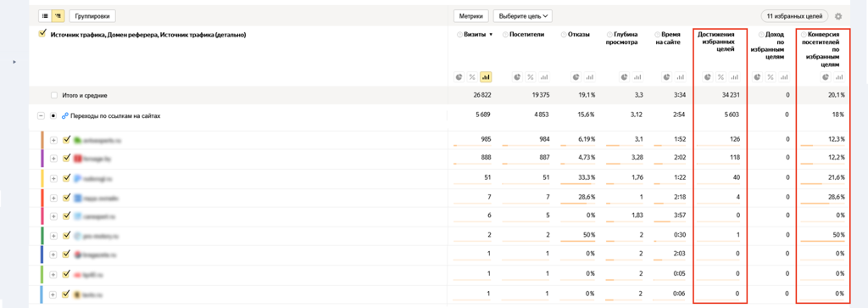Switch to the flat list view
Viewport: 868px width, 308px height.
click(46, 16)
